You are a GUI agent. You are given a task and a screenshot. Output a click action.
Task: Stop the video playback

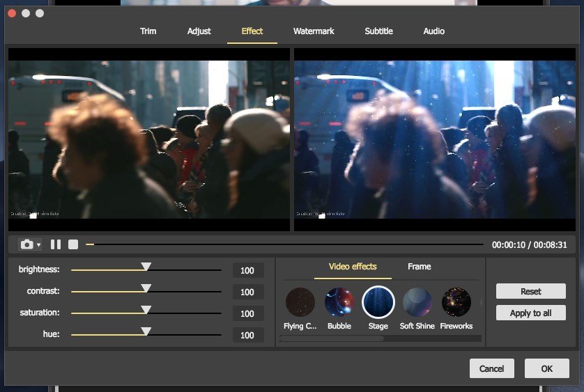point(73,244)
